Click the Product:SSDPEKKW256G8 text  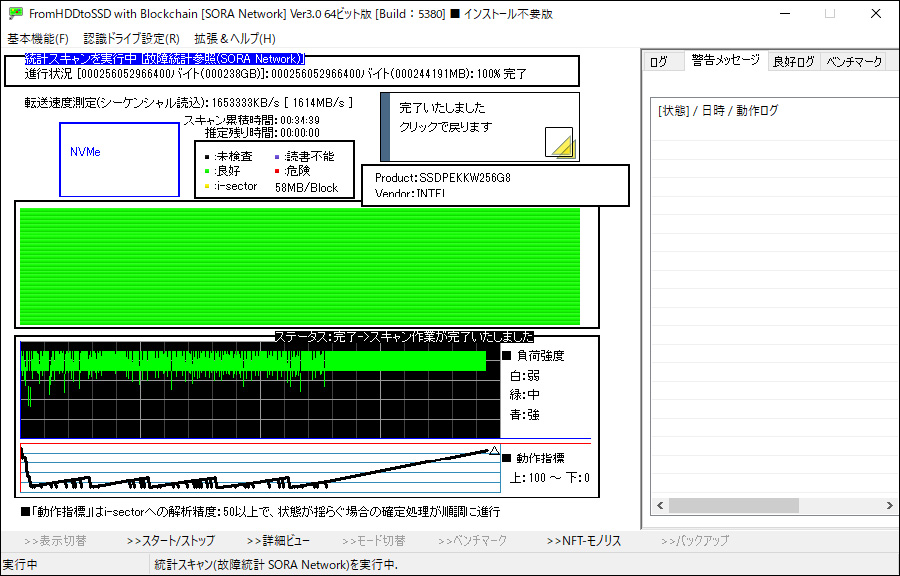coord(443,178)
